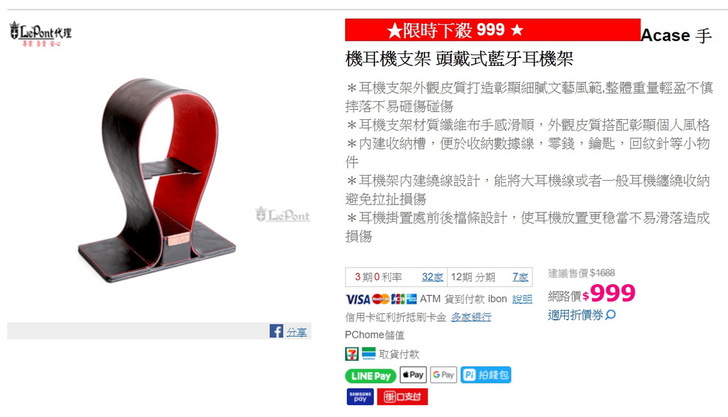The height and width of the screenshot is (417, 728).
Task: Click the headphone stand product image
Action: tap(157, 180)
